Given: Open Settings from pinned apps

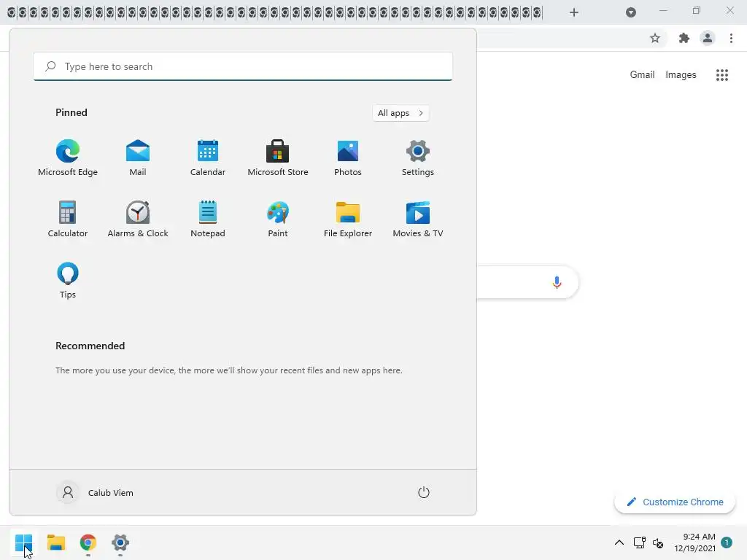Looking at the screenshot, I should coord(418,158).
